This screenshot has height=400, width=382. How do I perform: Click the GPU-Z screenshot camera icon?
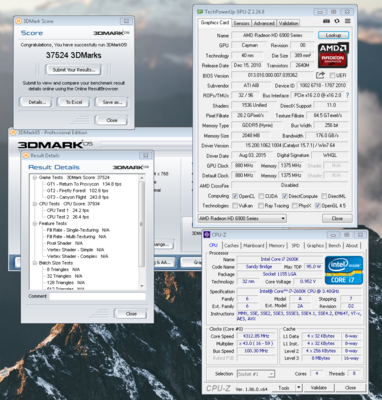(x=326, y=21)
